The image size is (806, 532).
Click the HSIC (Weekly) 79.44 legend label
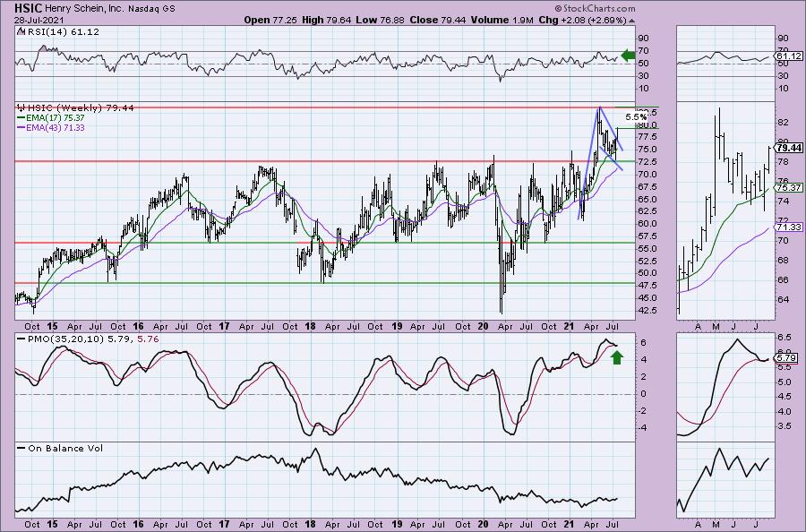[x=75, y=108]
